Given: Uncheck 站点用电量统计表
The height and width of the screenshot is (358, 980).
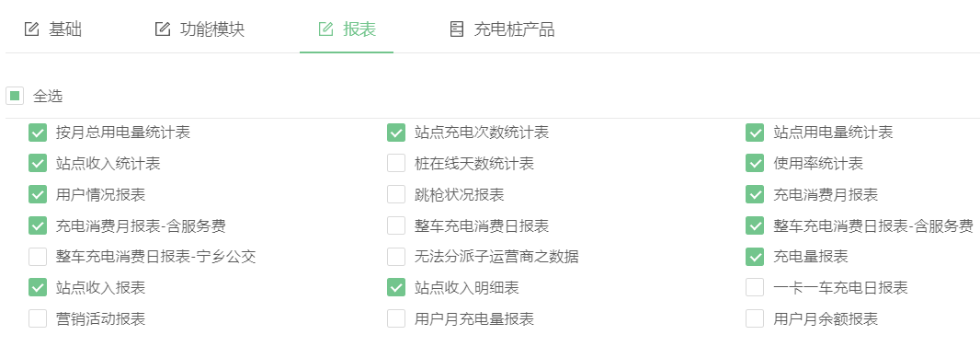Looking at the screenshot, I should click(755, 132).
